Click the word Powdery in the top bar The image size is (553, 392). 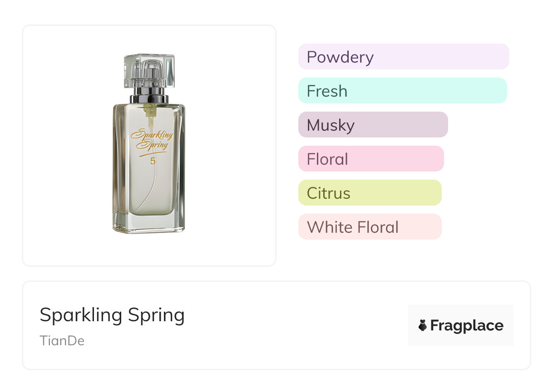pos(340,57)
